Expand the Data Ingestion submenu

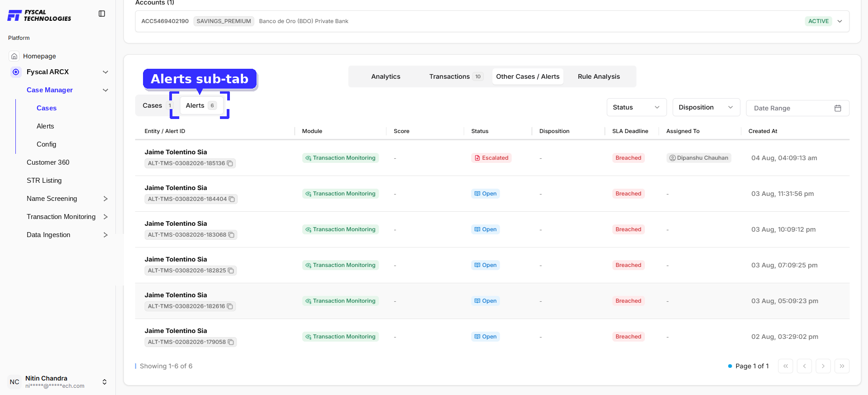tap(105, 235)
